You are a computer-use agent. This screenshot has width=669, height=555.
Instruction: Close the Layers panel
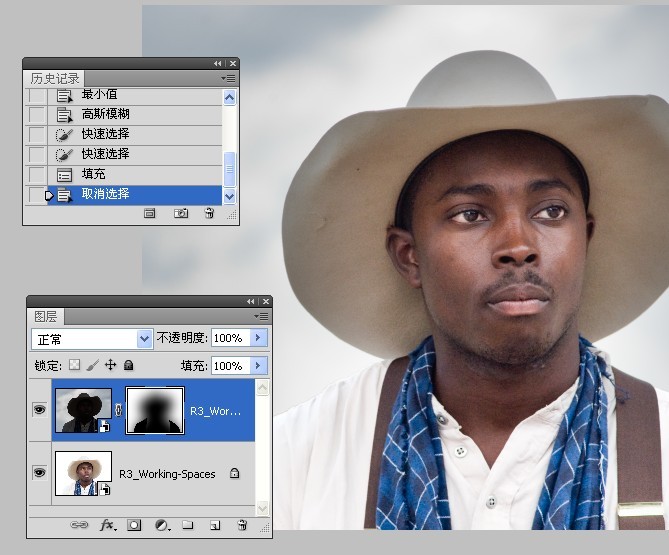coord(266,302)
